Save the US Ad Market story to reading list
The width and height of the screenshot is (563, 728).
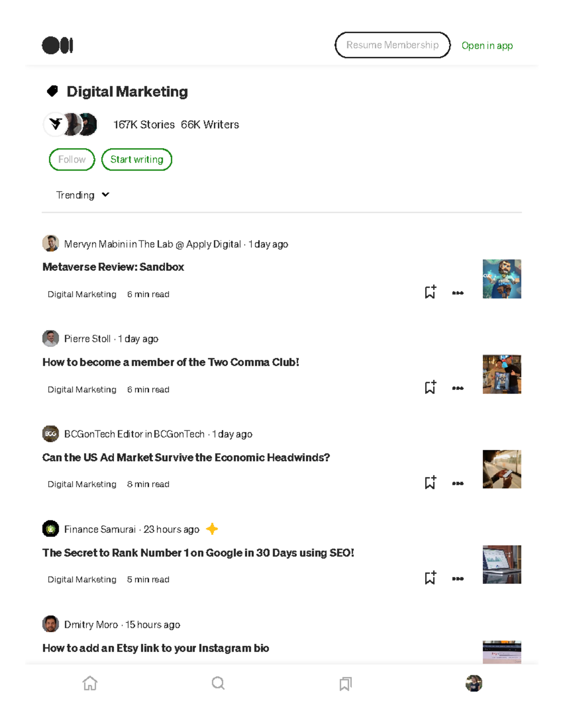431,482
